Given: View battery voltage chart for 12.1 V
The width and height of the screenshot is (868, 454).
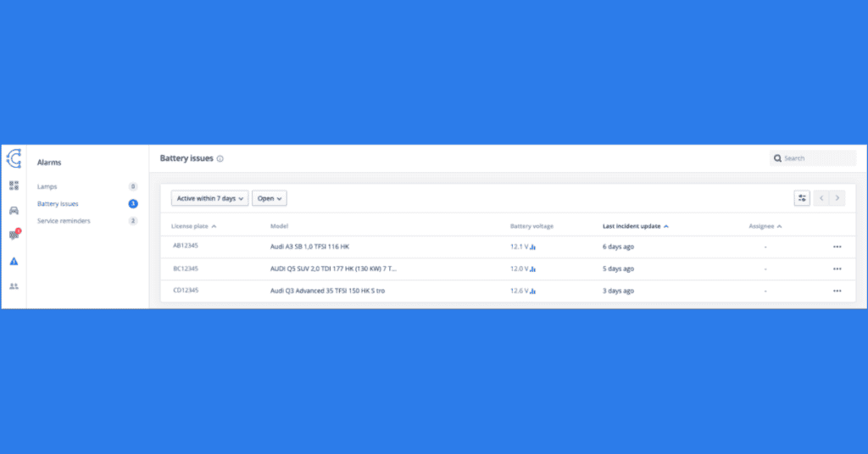Looking at the screenshot, I should click(533, 247).
